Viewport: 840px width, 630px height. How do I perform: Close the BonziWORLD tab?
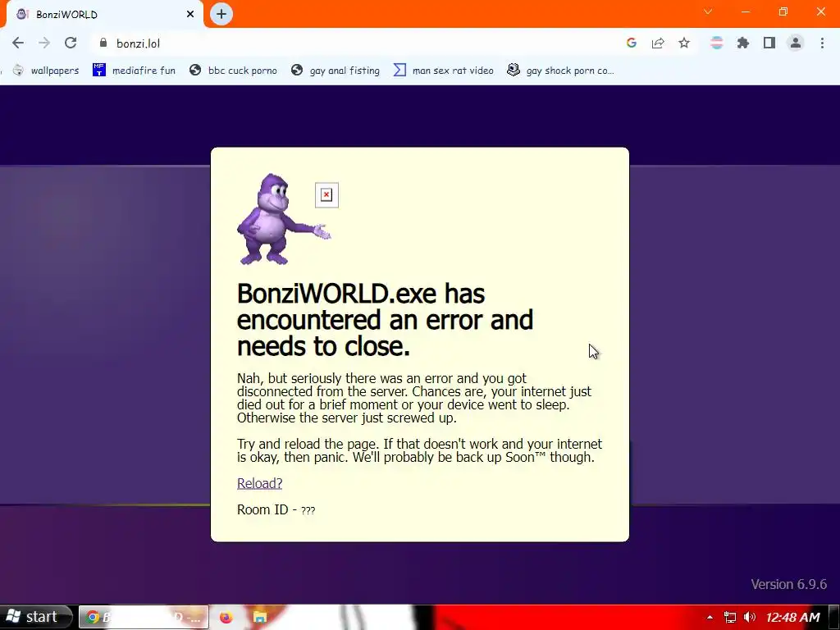pos(190,14)
